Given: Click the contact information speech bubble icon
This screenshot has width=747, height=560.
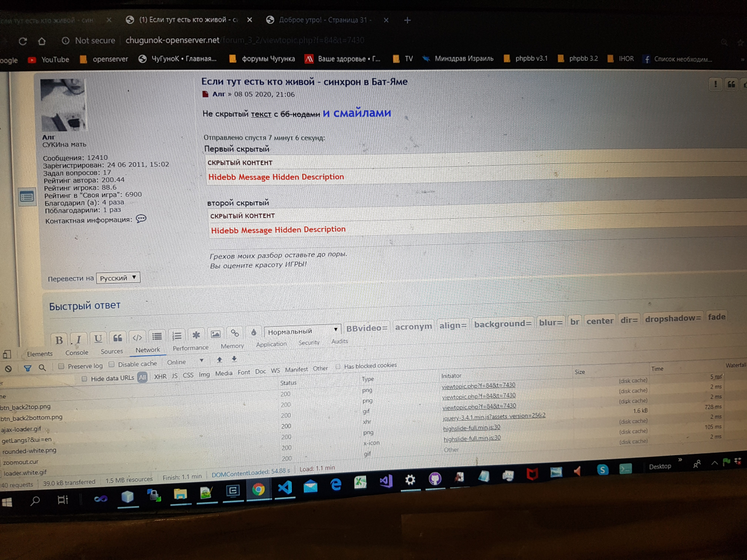Looking at the screenshot, I should pos(141,219).
